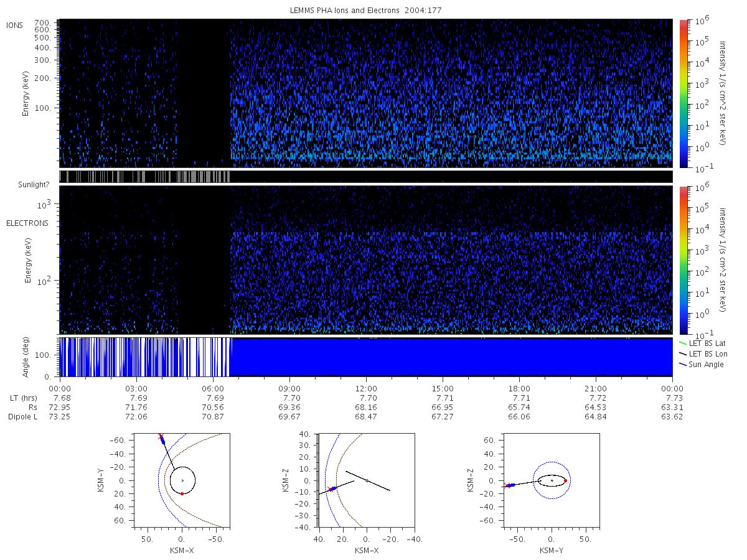Image resolution: width=747 pixels, height=560 pixels.
Task: Select the Sun Angle legend entry
Action: tap(702, 365)
